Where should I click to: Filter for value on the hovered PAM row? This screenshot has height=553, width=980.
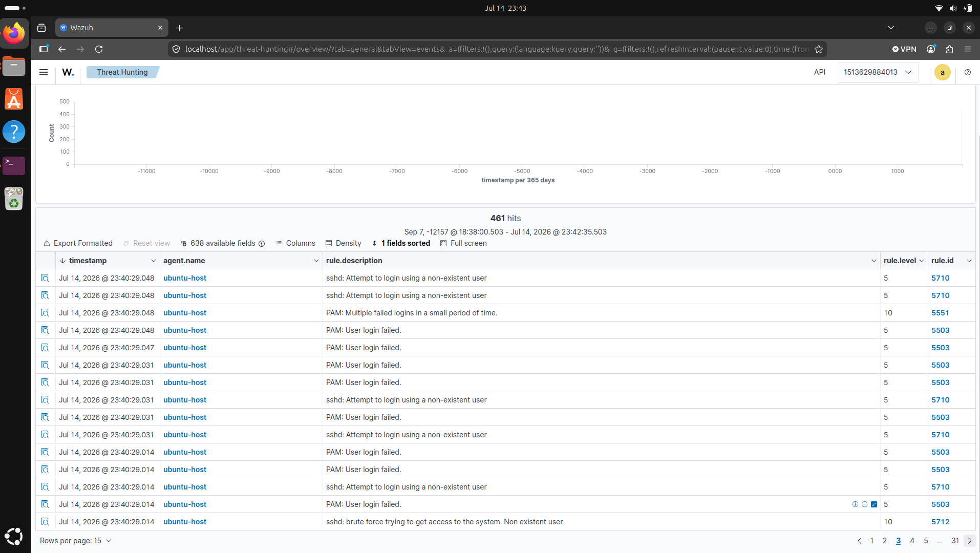[x=855, y=504]
